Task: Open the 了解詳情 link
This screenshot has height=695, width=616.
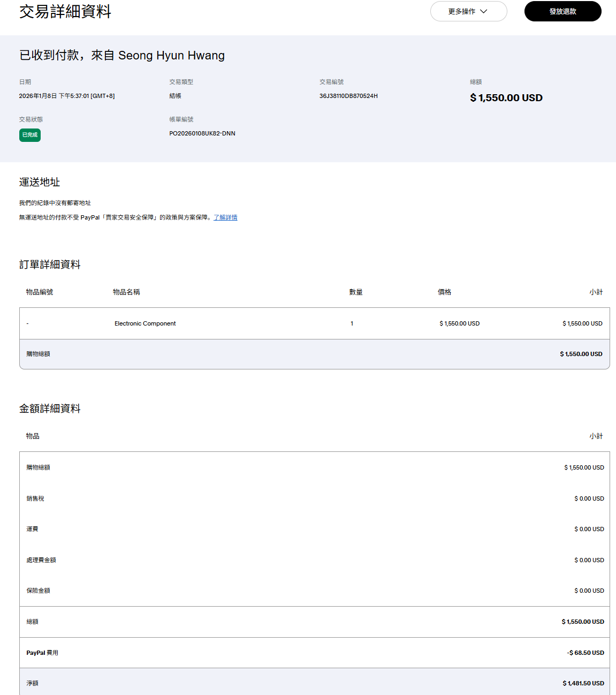Action: point(225,217)
